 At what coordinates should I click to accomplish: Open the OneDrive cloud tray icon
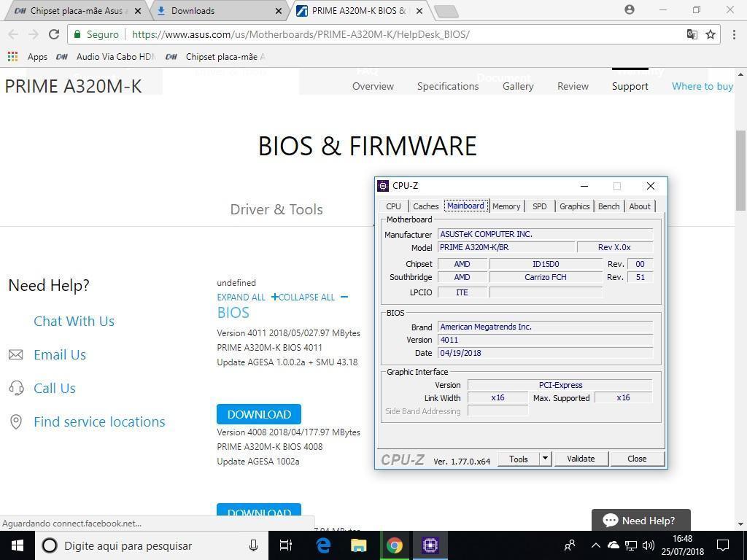[613, 545]
